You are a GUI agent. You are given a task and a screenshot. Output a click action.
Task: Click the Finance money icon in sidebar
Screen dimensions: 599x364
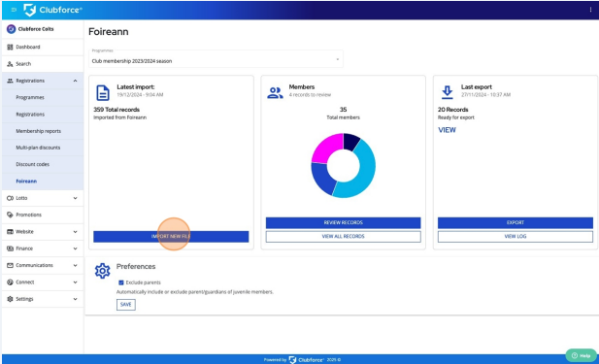10,248
